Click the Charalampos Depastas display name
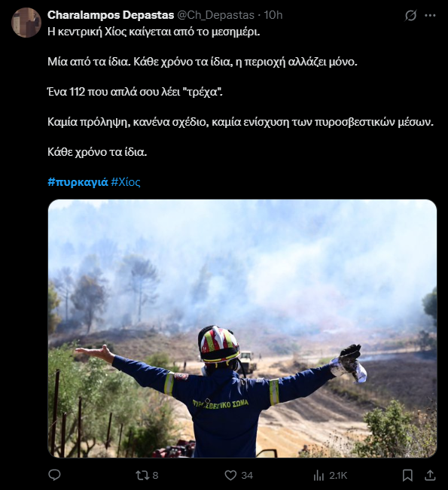The width and height of the screenshot is (448, 490). point(111,15)
